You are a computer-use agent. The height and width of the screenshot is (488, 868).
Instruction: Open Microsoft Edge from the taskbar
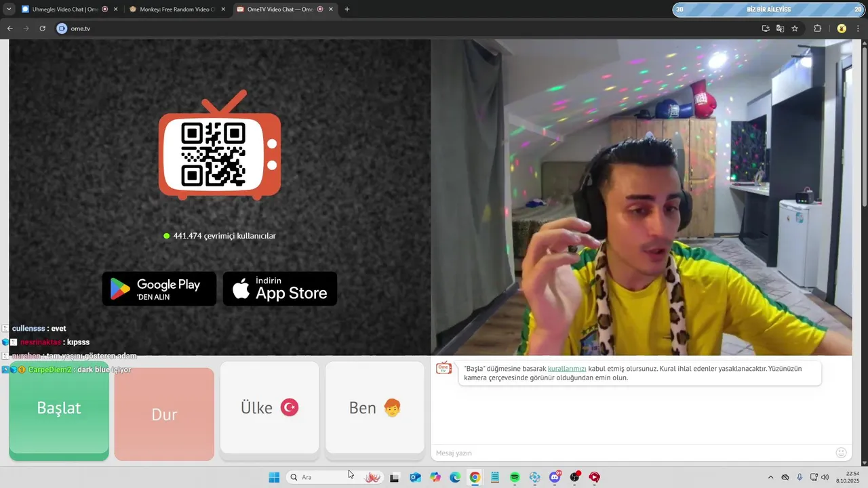(x=455, y=477)
